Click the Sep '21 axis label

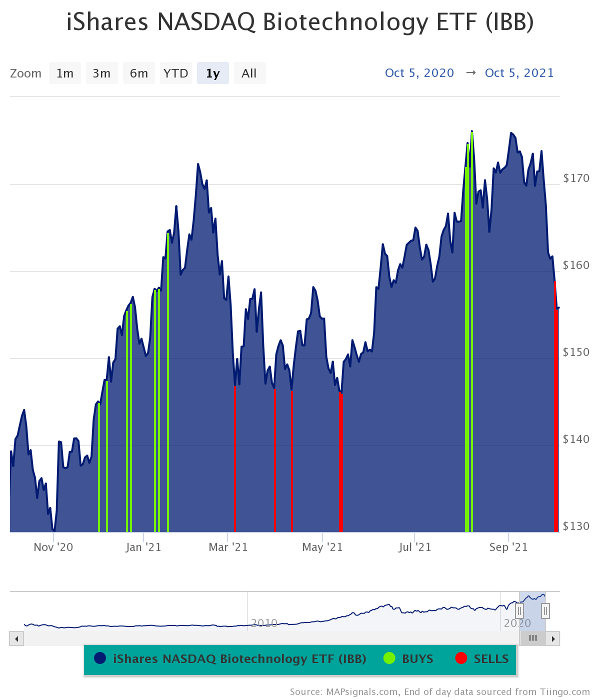tap(508, 547)
